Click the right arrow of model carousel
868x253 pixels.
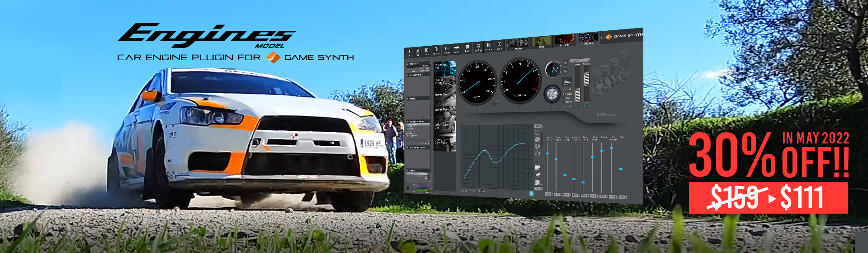(602, 38)
